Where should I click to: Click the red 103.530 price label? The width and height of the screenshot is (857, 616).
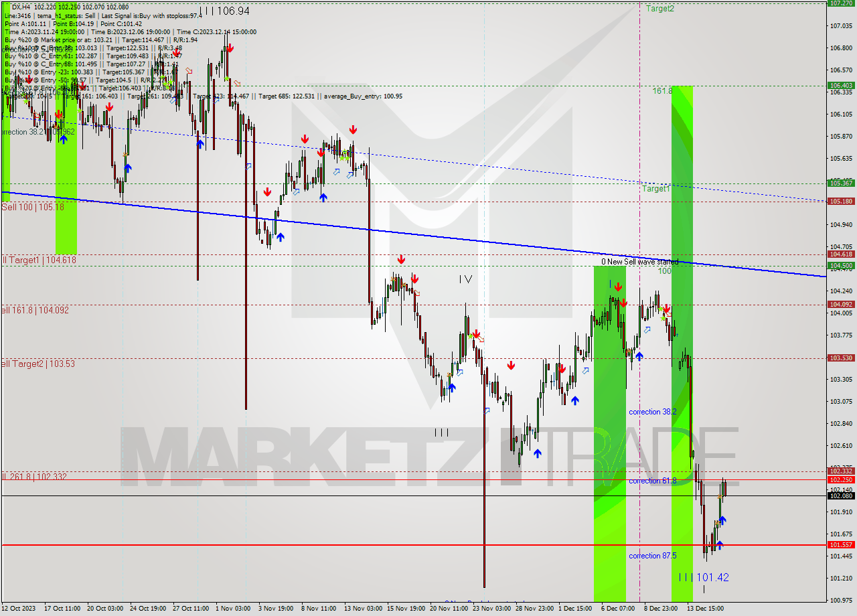pos(842,358)
